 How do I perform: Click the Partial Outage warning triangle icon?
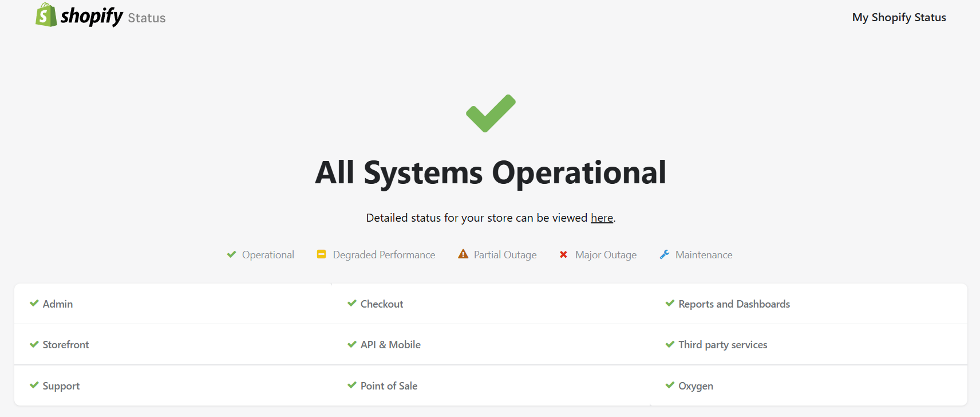[463, 254]
